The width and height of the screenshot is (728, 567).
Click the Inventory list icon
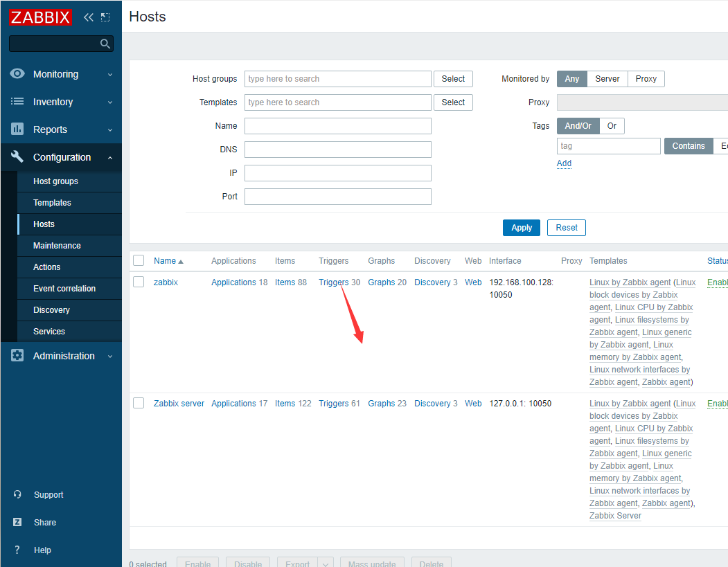pyautogui.click(x=17, y=101)
